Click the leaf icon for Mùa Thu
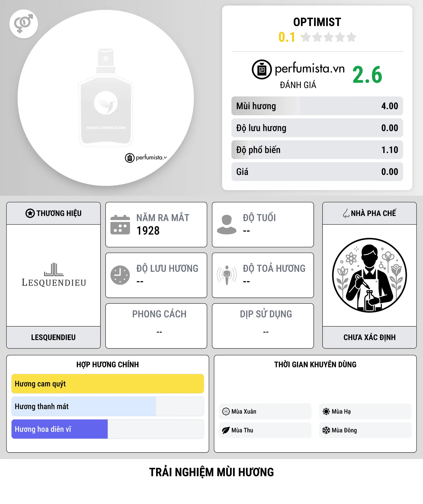The width and height of the screenshot is (423, 504). 226,430
